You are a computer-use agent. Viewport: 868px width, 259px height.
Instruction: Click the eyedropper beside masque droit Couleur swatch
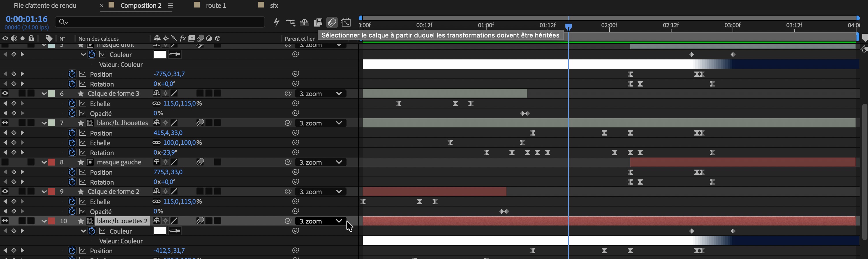[x=174, y=55]
